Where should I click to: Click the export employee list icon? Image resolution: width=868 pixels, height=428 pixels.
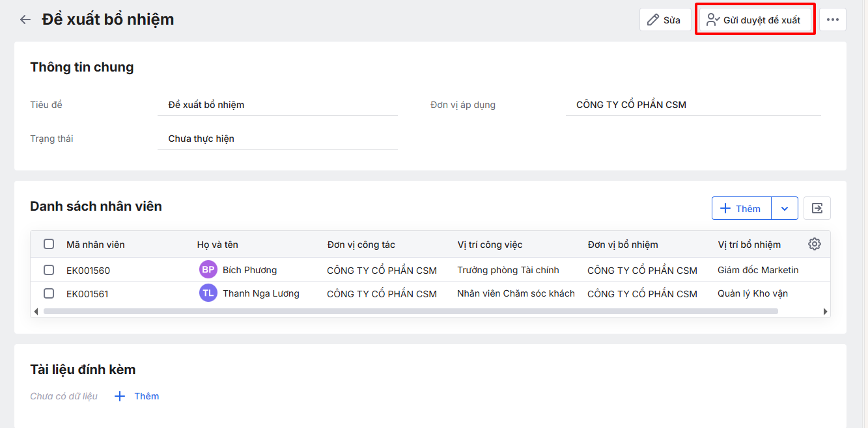[x=817, y=208]
